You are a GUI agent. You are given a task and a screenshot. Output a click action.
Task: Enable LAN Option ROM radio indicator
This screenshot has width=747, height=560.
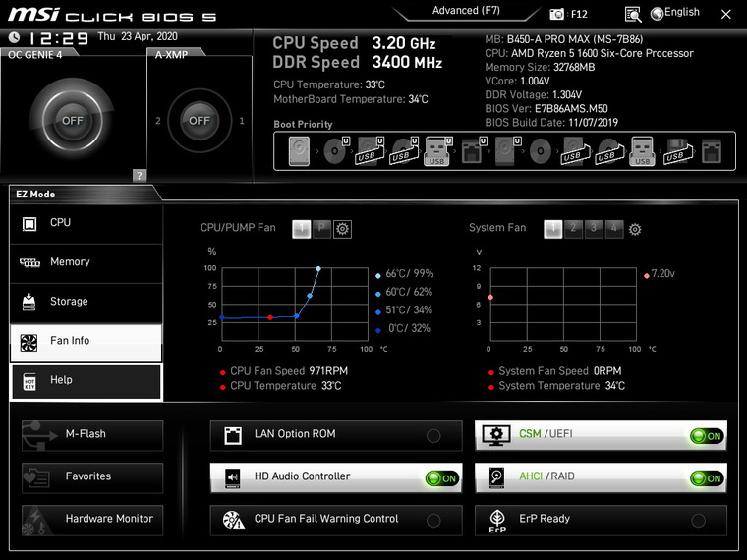tap(433, 435)
